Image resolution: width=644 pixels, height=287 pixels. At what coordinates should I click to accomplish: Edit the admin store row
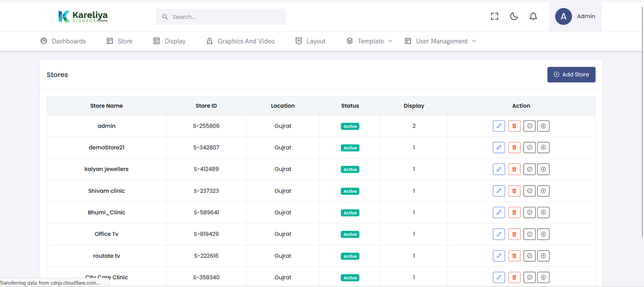pos(499,126)
